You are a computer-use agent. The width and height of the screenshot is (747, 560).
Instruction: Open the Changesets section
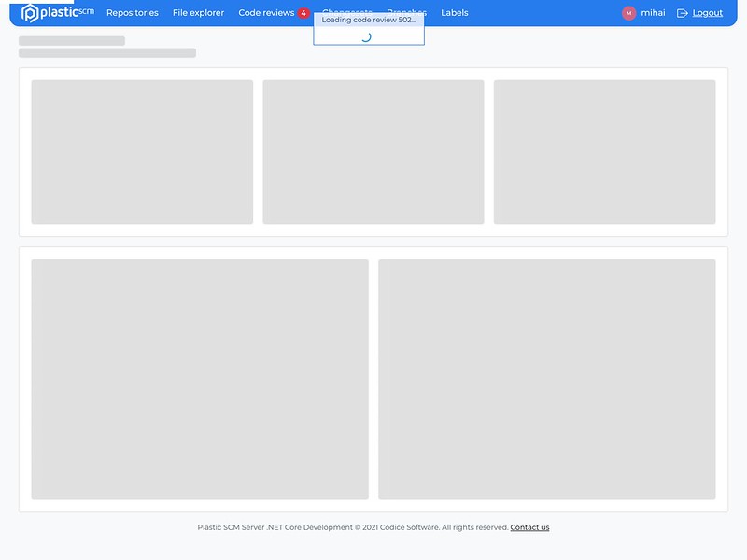345,12
